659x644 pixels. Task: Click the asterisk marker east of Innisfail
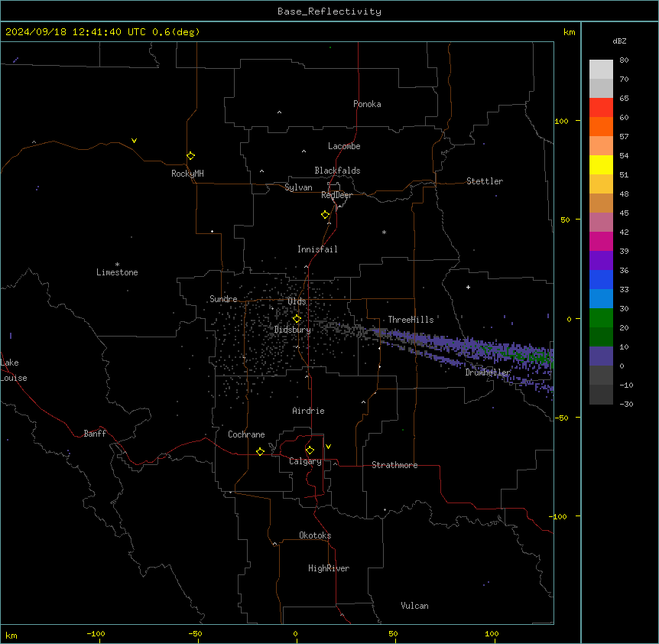384,232
